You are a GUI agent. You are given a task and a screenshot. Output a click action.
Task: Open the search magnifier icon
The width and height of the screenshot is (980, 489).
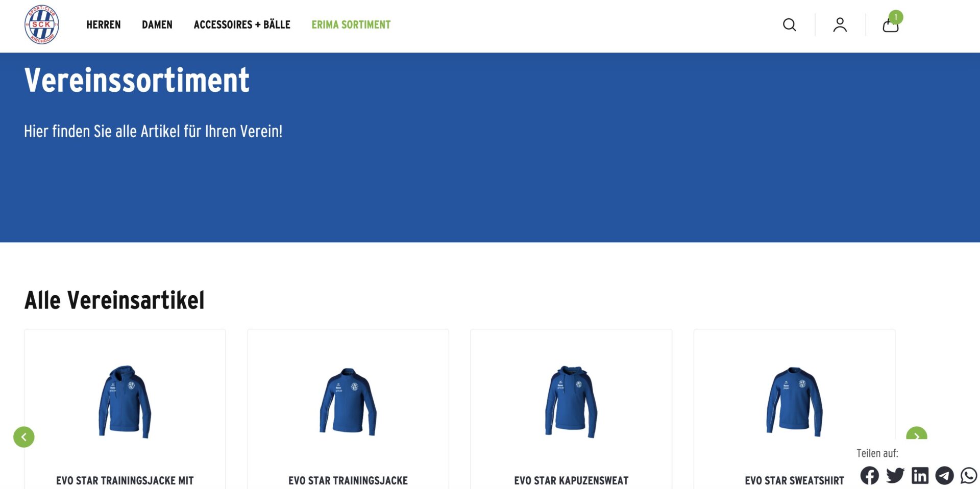click(790, 24)
